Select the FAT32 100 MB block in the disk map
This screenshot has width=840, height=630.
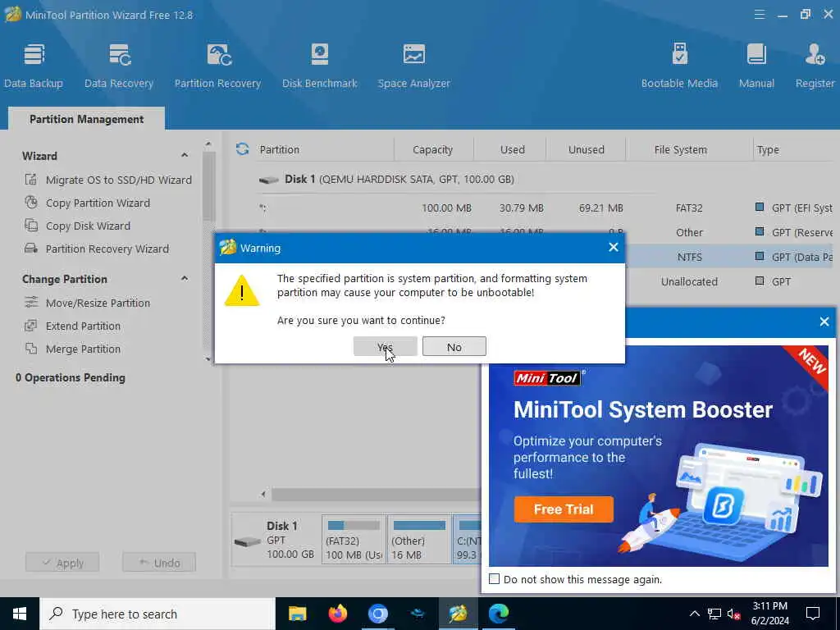point(354,540)
